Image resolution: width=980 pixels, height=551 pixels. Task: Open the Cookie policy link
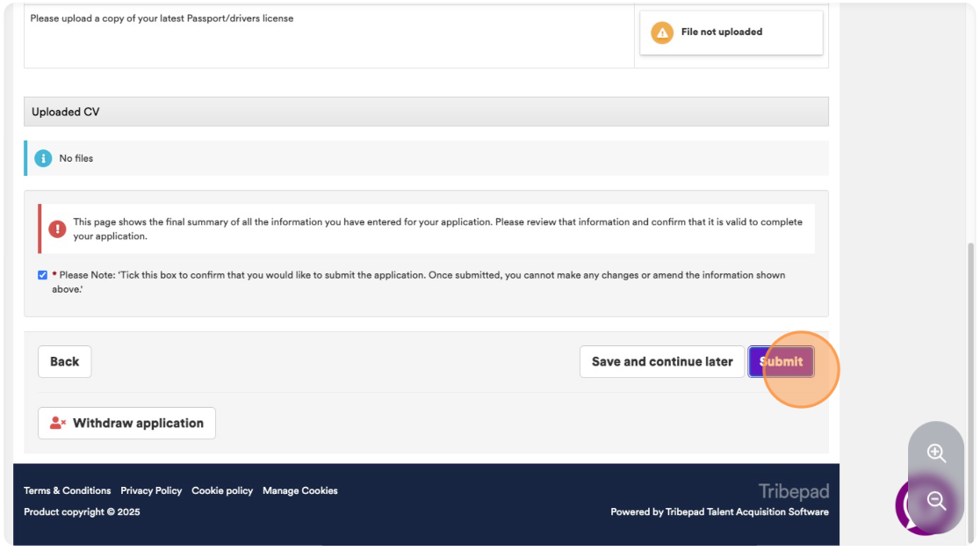click(222, 491)
